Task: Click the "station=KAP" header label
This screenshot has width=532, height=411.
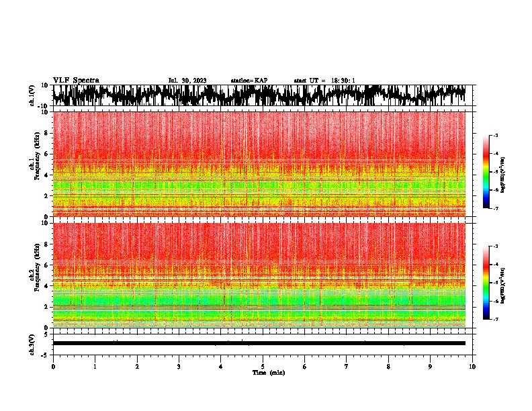Action: click(249, 81)
